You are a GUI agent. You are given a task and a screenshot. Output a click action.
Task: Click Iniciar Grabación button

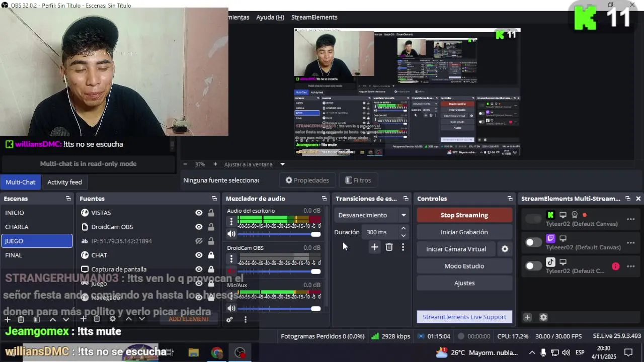click(x=464, y=232)
